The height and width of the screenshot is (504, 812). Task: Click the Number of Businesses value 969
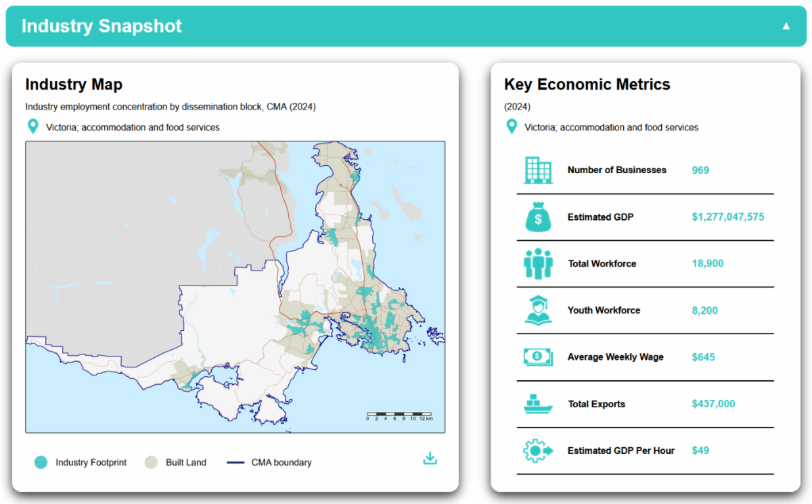pos(700,170)
